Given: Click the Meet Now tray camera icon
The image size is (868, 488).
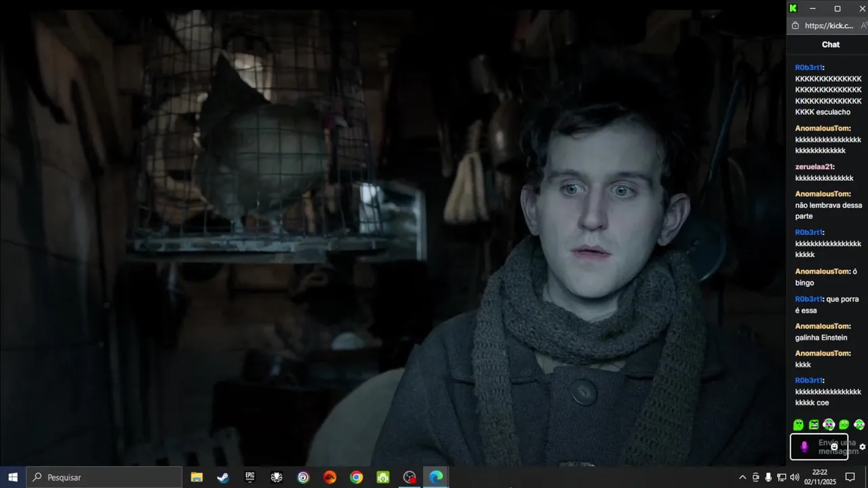Looking at the screenshot, I should [755, 477].
